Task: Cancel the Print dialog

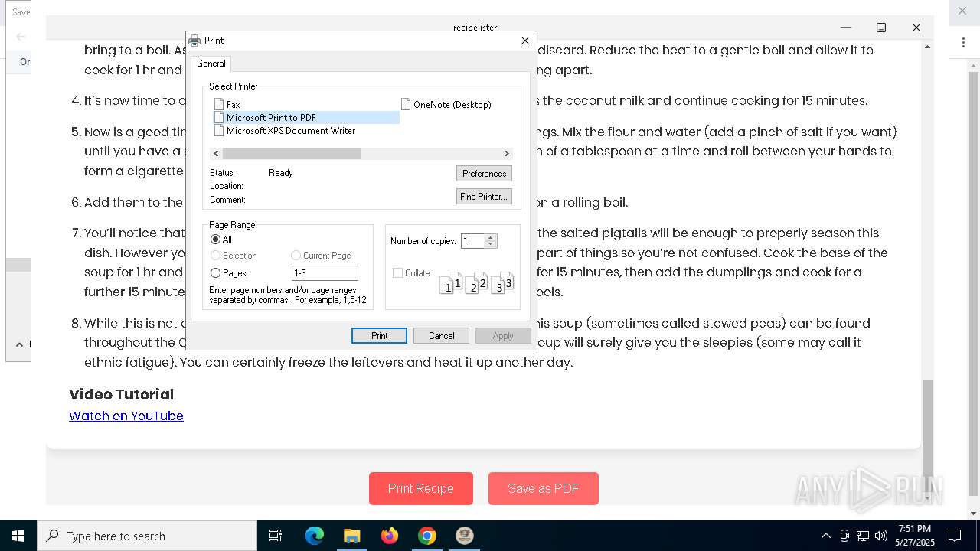Action: coord(441,335)
